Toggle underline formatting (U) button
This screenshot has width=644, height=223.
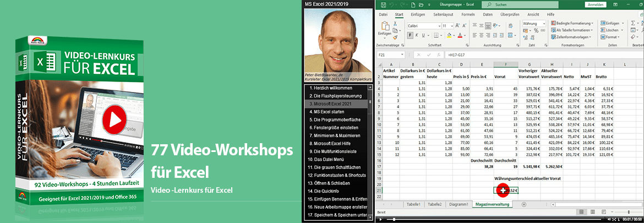[423, 35]
